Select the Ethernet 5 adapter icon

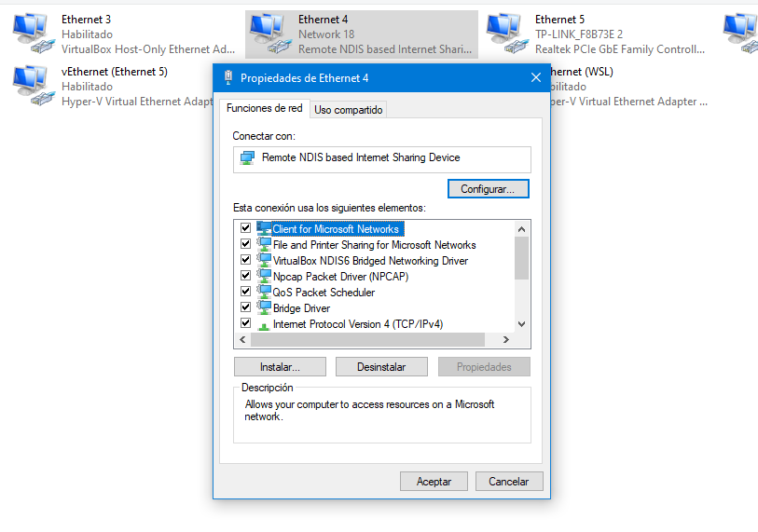[507, 34]
